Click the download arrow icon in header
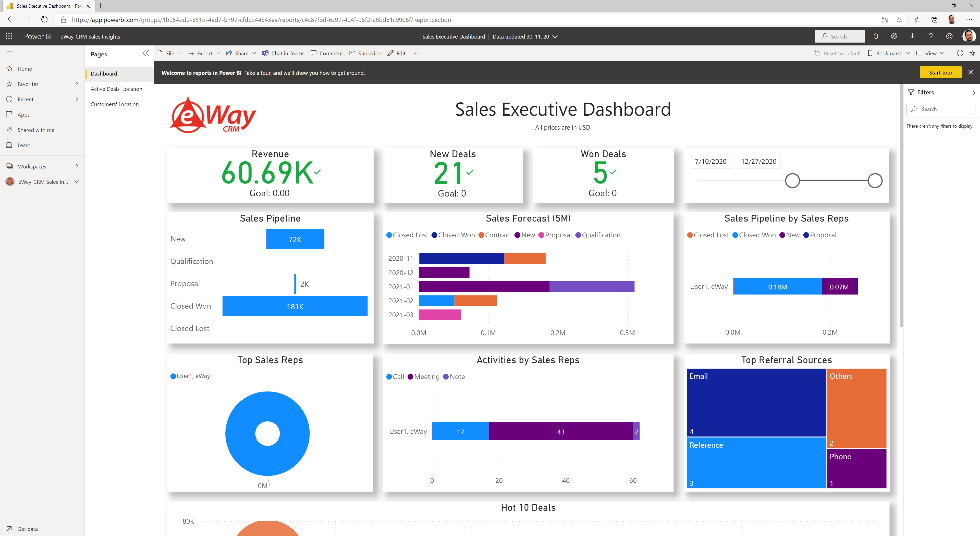980x536 pixels. [912, 36]
